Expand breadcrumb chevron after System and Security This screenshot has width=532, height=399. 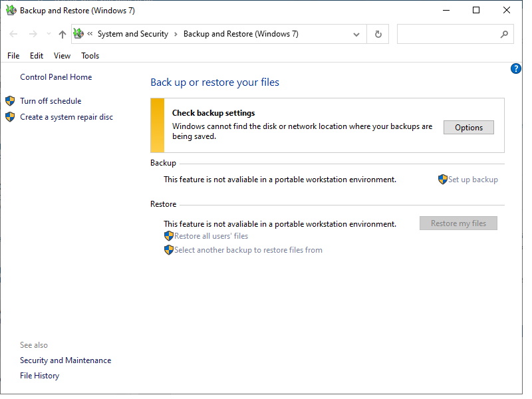pyautogui.click(x=176, y=35)
